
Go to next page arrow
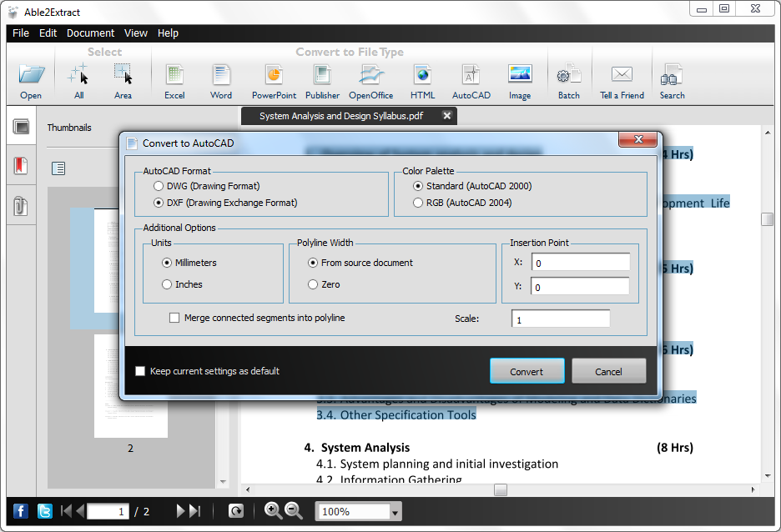pos(180,511)
